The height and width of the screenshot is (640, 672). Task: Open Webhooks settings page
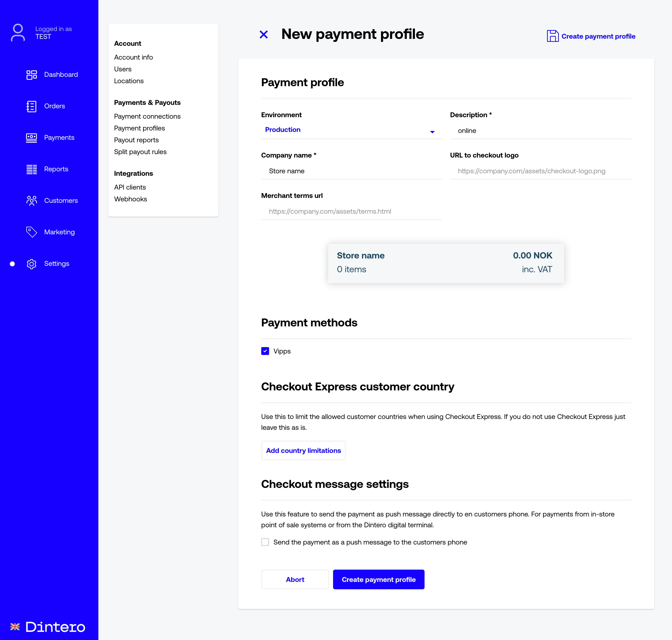coord(131,199)
